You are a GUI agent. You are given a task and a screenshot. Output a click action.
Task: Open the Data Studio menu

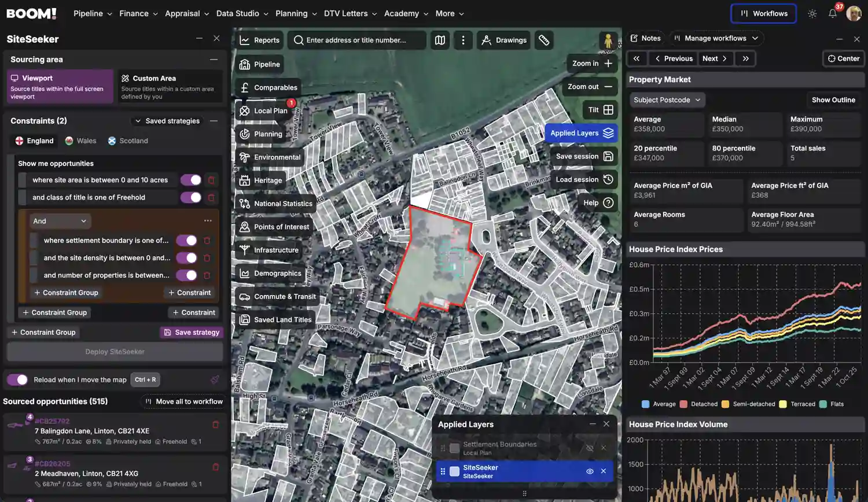(x=238, y=13)
